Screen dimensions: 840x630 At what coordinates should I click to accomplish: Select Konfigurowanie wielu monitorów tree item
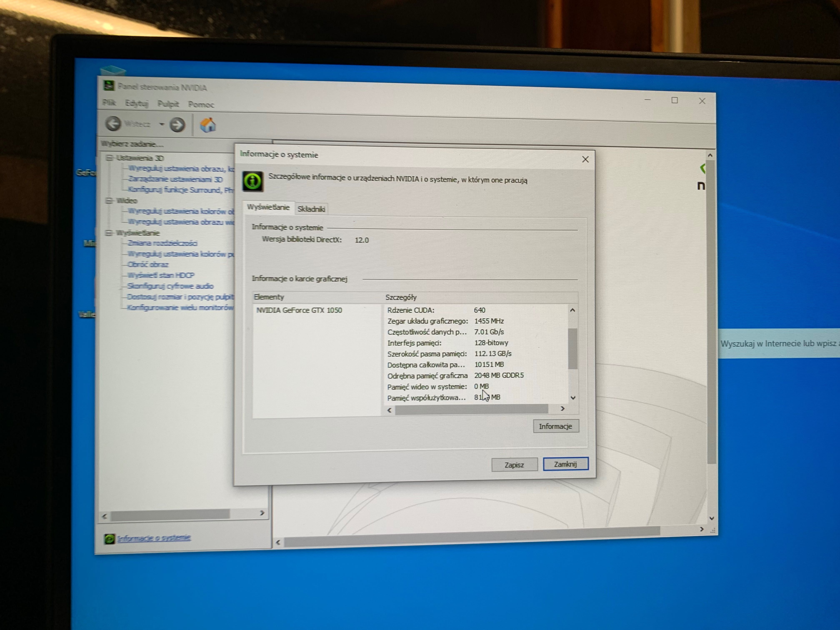tap(180, 307)
